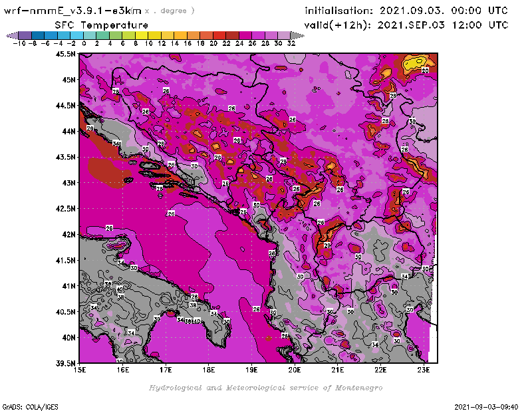Click the legend value '18'

coord(201,43)
